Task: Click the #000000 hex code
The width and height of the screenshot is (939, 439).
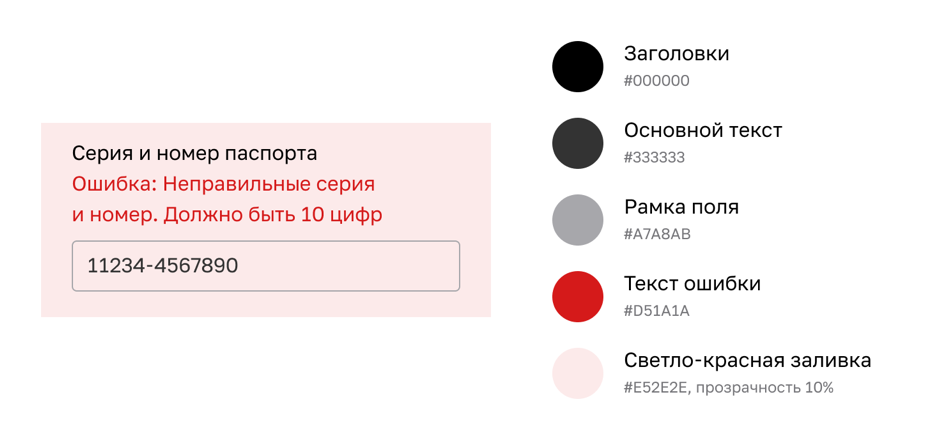Action: click(656, 81)
